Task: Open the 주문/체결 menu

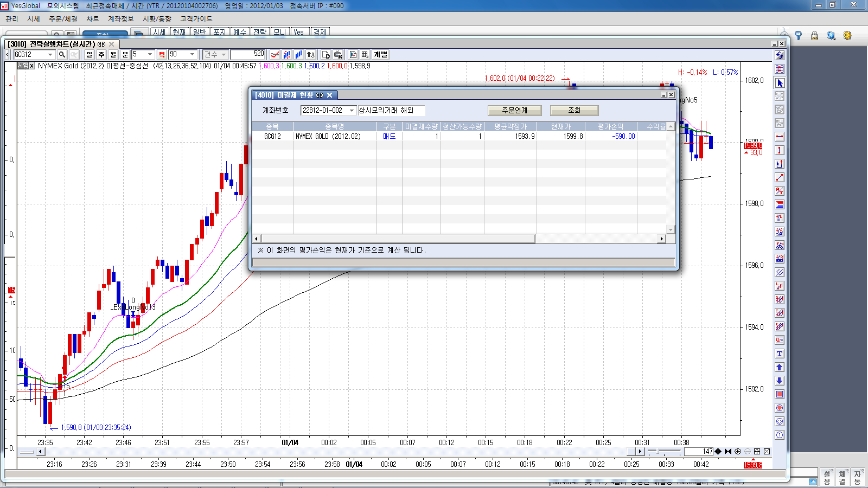Action: (63, 19)
